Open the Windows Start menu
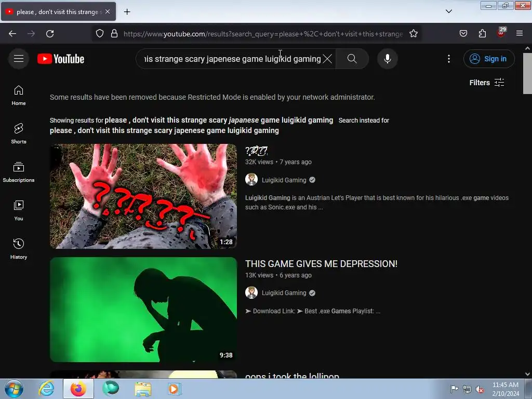 click(x=14, y=389)
